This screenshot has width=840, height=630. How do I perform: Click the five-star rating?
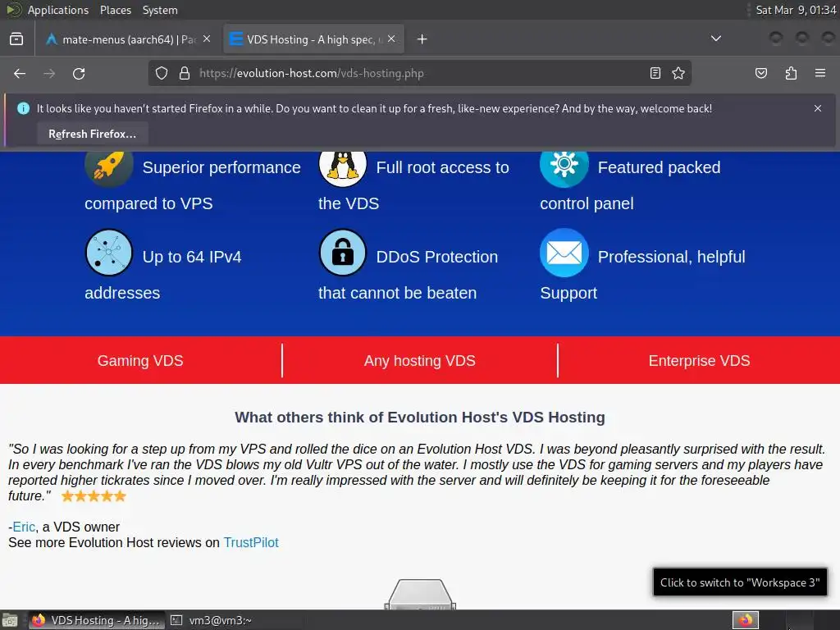coord(94,496)
